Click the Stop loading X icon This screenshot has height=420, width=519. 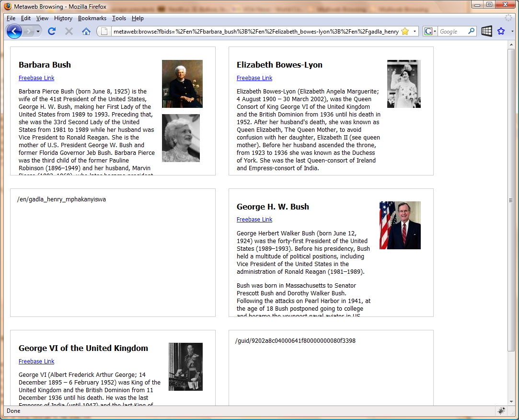69,31
